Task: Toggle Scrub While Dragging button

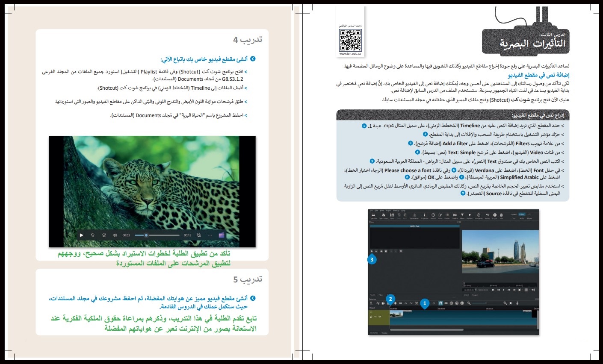Action: [x=446, y=303]
